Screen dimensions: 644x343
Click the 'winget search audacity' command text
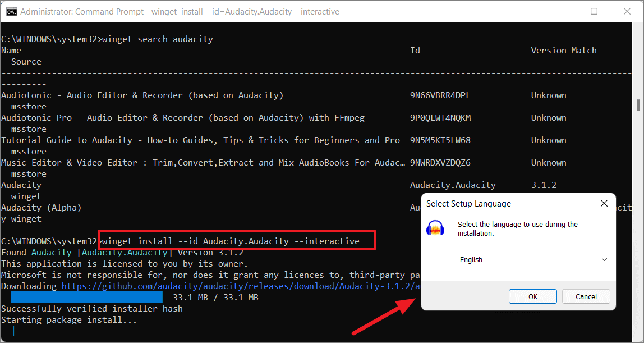[x=157, y=39]
